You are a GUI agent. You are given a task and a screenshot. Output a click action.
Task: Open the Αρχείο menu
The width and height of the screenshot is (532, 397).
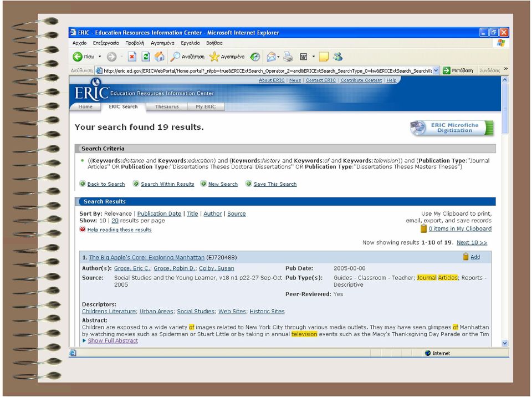[x=79, y=43]
